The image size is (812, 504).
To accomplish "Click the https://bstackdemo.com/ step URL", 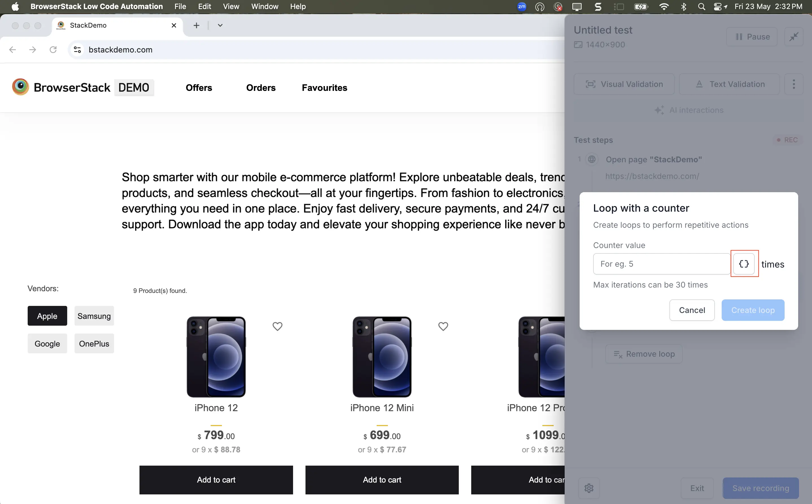I will coord(652,176).
